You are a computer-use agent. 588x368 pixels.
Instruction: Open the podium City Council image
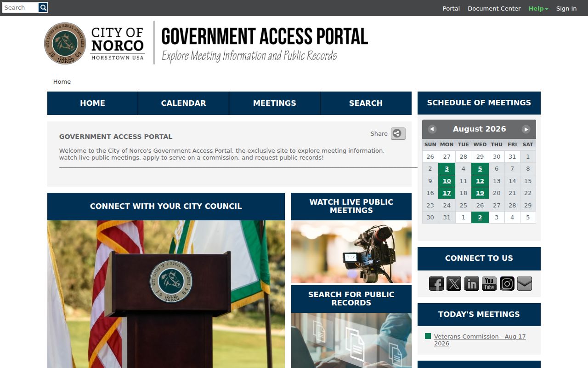point(166,294)
